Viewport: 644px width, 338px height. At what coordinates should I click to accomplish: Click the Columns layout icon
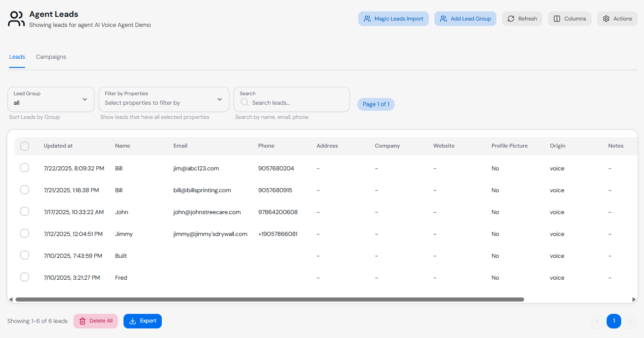pos(557,19)
